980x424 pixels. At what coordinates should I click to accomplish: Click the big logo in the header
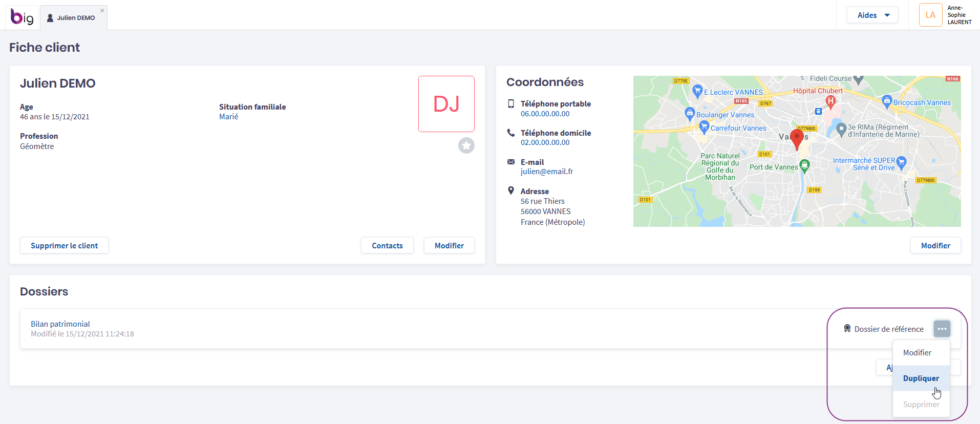tap(22, 17)
